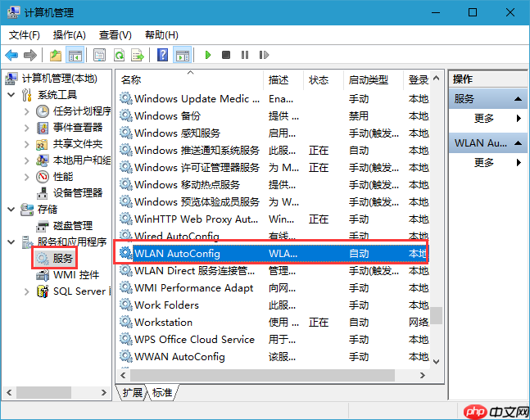The image size is (530, 420).
Task: Select WPS Office Cloud Service row
Action: tap(274, 340)
